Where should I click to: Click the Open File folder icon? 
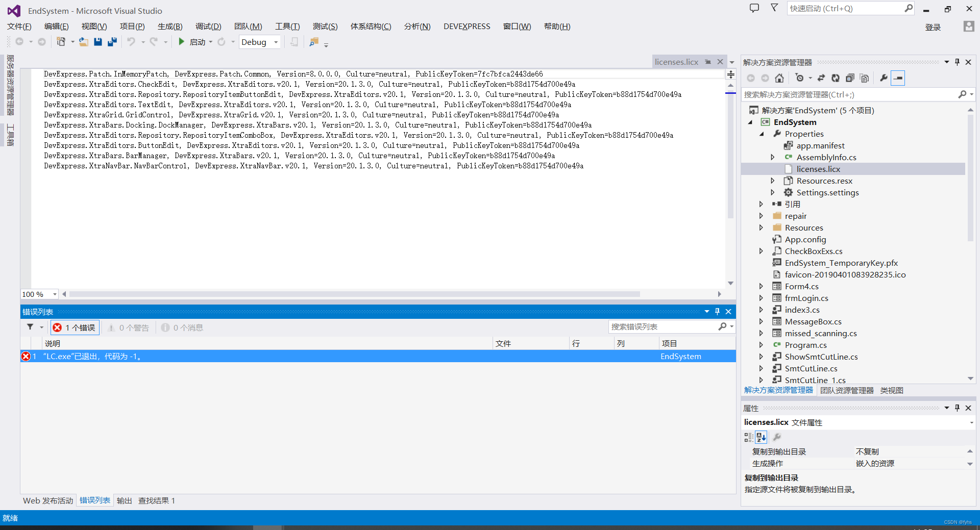83,42
